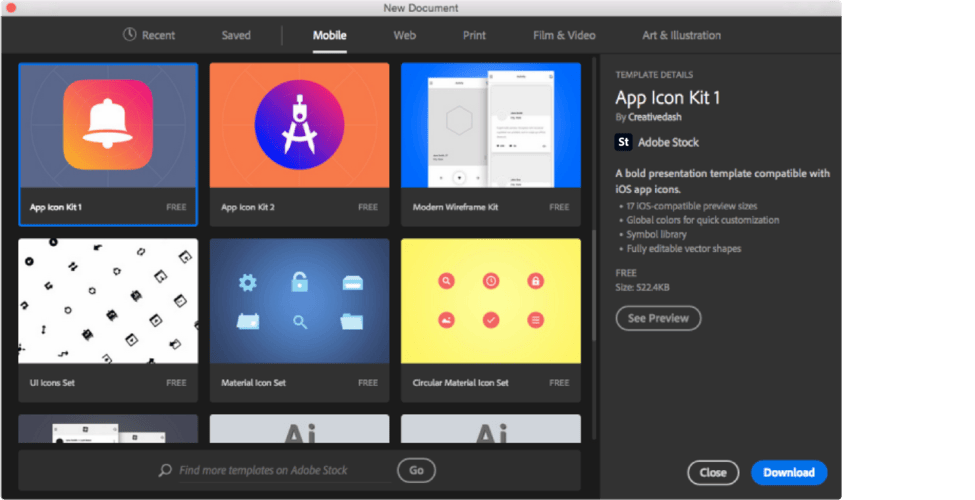Choose the Modern Wireframe Kit template
The height and width of the screenshot is (500, 975).
(x=490, y=125)
